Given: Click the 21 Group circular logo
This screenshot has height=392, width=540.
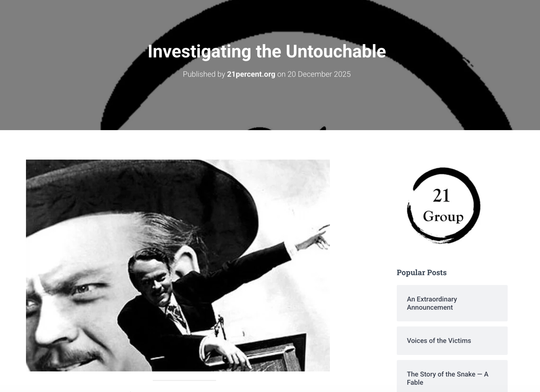Looking at the screenshot, I should [x=444, y=205].
